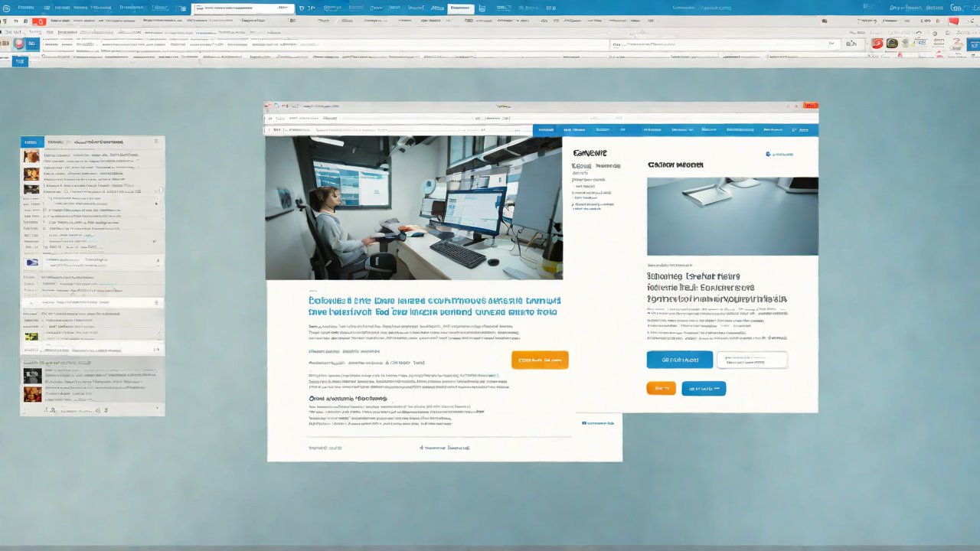Click the blue square icon in second toolbar row

[x=31, y=44]
